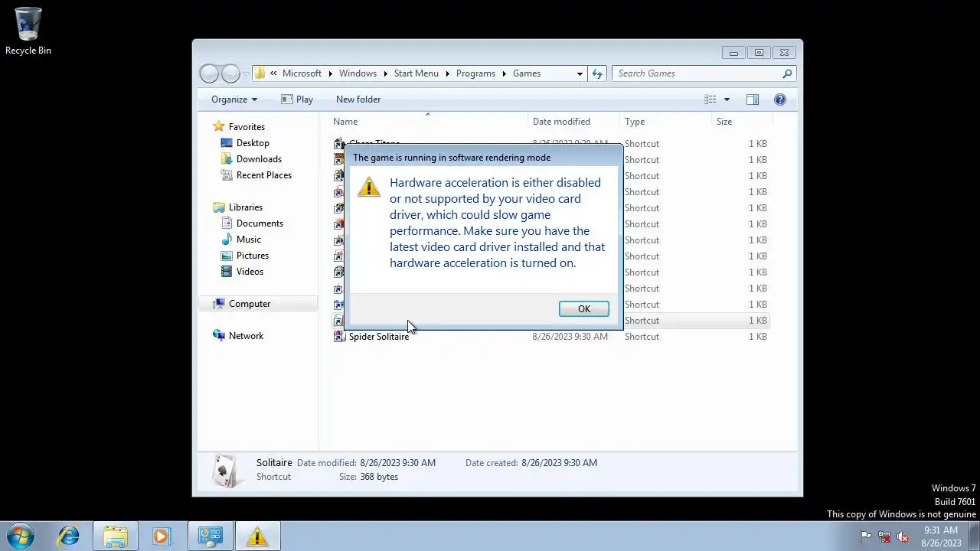
Task: Click Spider Solitaire's 8/26/2023 9:30 AM date
Action: click(570, 337)
